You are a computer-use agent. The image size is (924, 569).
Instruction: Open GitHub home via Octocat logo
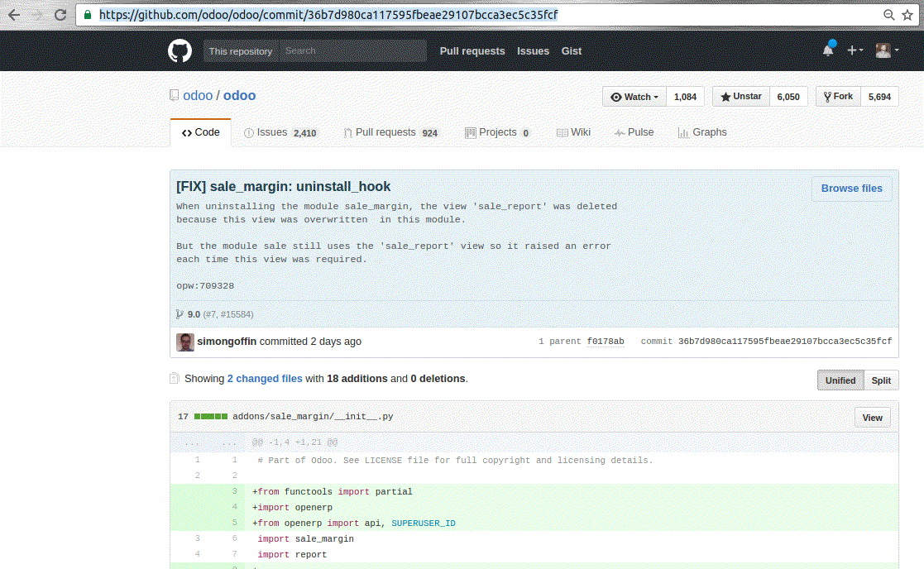180,51
